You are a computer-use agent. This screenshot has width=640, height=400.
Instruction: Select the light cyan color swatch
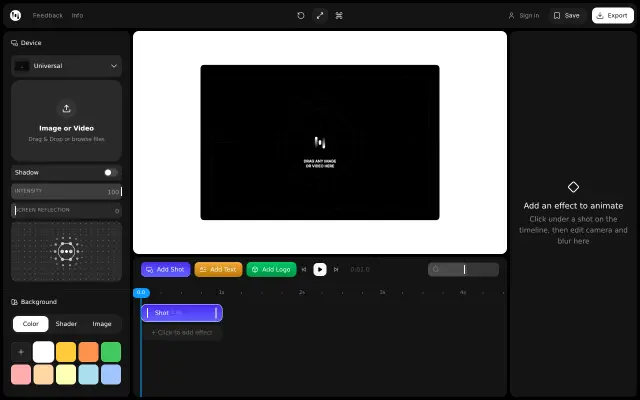point(88,374)
